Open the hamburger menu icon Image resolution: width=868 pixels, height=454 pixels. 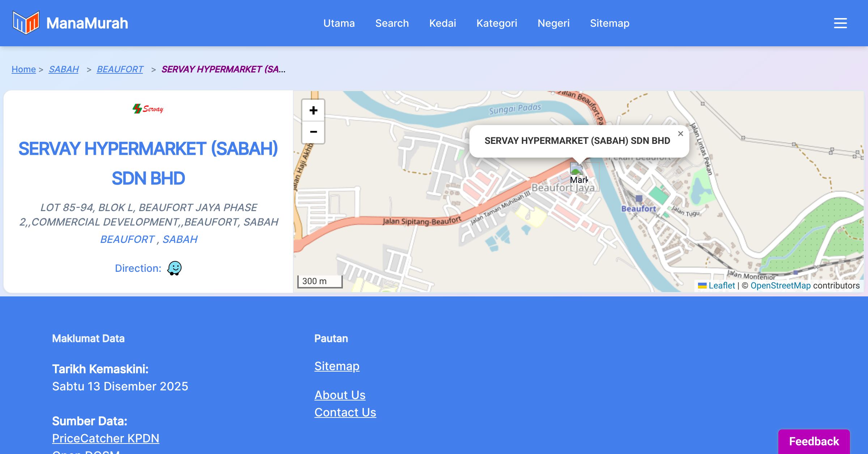(x=840, y=23)
